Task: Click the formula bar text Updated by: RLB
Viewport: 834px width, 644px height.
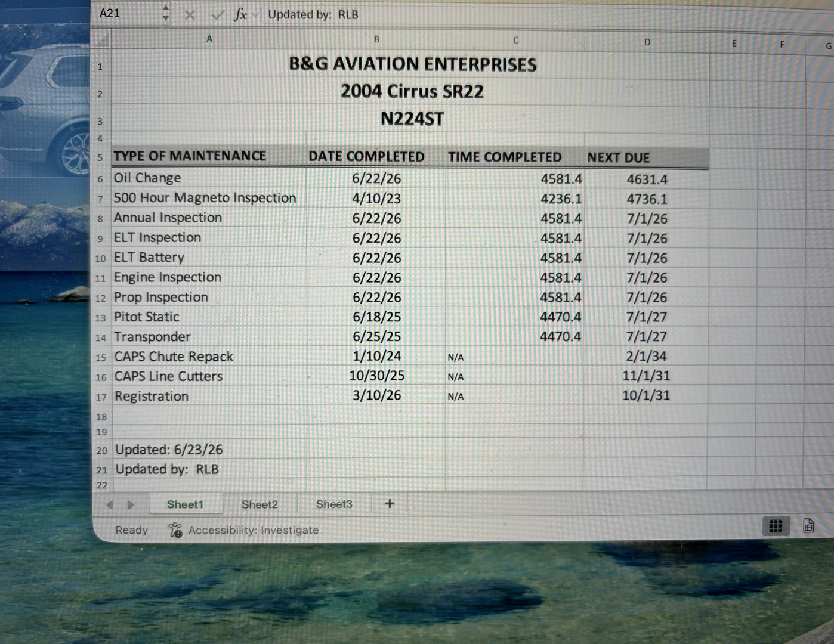Action: click(x=313, y=14)
